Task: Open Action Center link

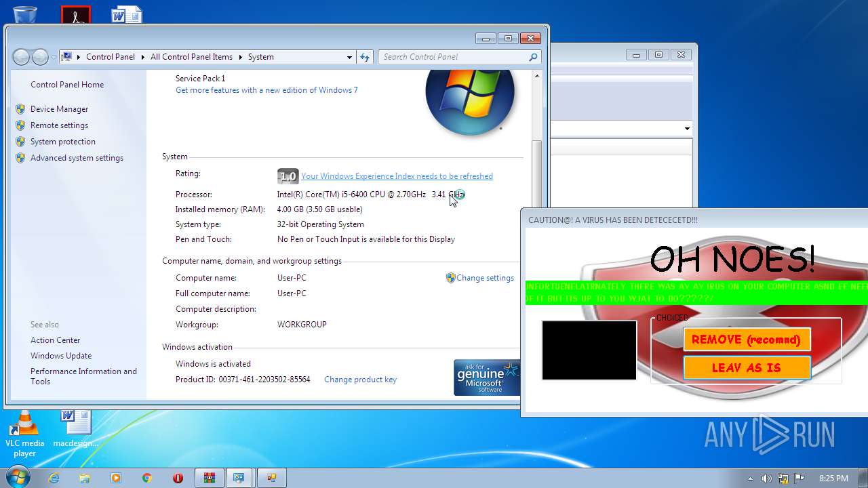Action: [x=55, y=340]
